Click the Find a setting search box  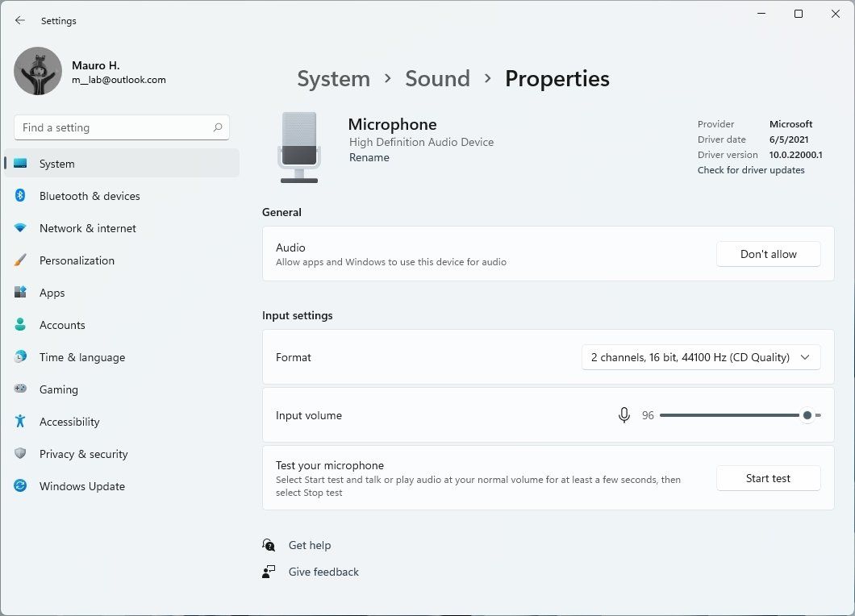(113, 127)
